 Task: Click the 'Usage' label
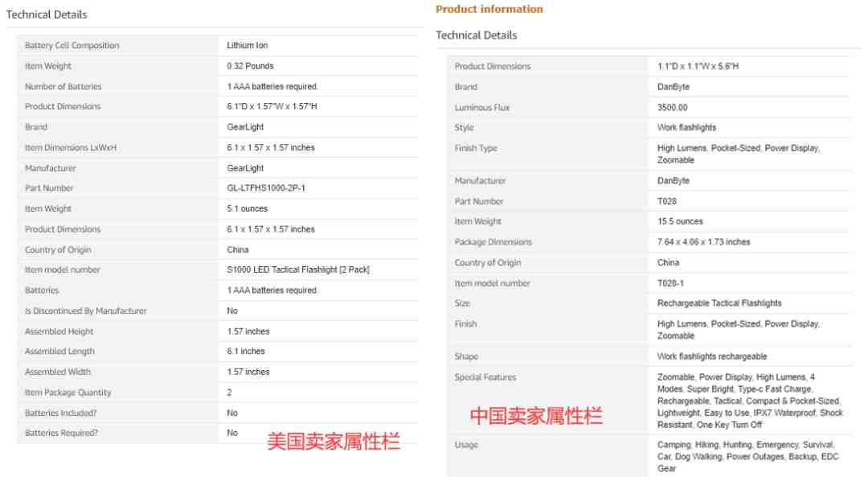466,445
